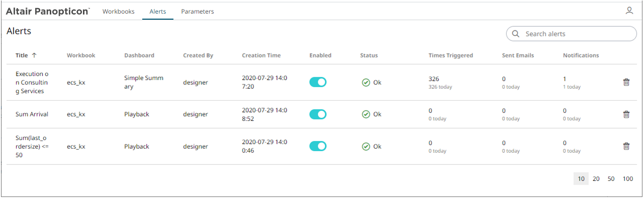Sort by Times Triggered column header

tap(450, 55)
